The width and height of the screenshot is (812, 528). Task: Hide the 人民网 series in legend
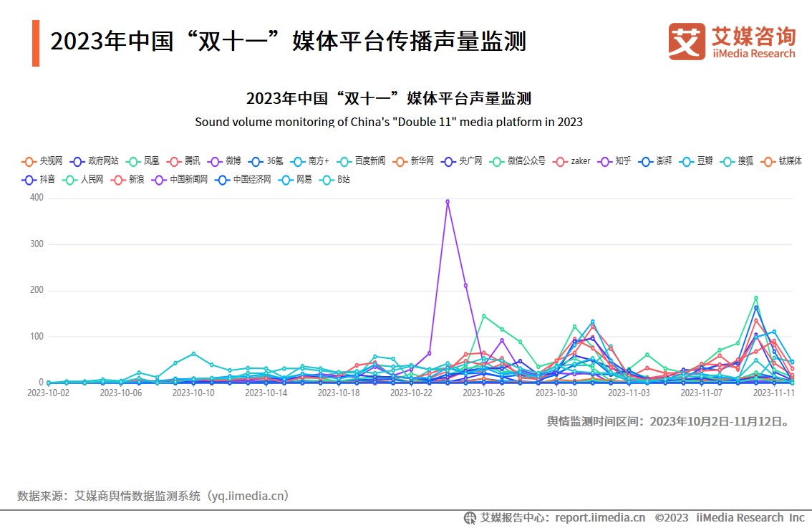pyautogui.click(x=83, y=180)
